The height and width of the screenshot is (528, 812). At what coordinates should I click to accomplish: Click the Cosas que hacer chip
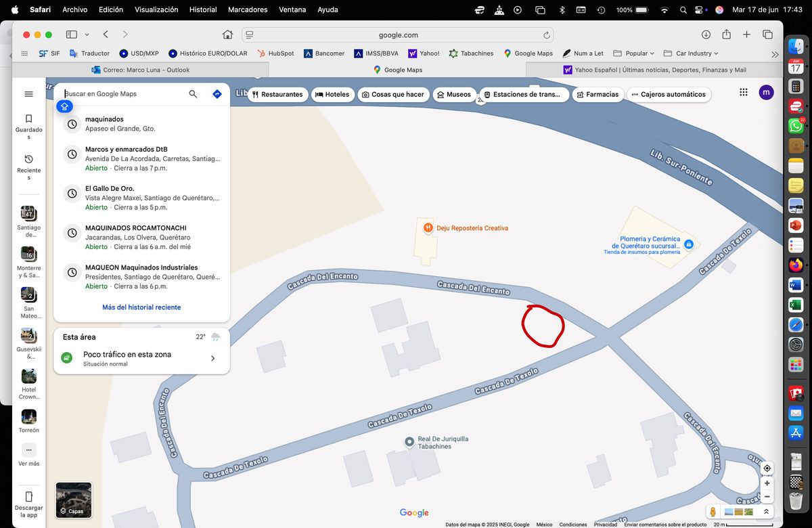click(x=393, y=95)
